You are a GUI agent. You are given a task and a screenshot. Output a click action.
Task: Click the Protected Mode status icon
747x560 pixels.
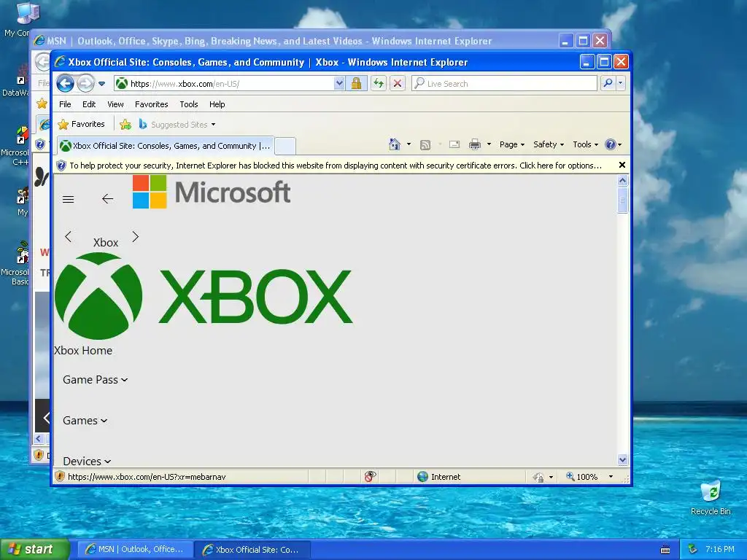point(538,477)
